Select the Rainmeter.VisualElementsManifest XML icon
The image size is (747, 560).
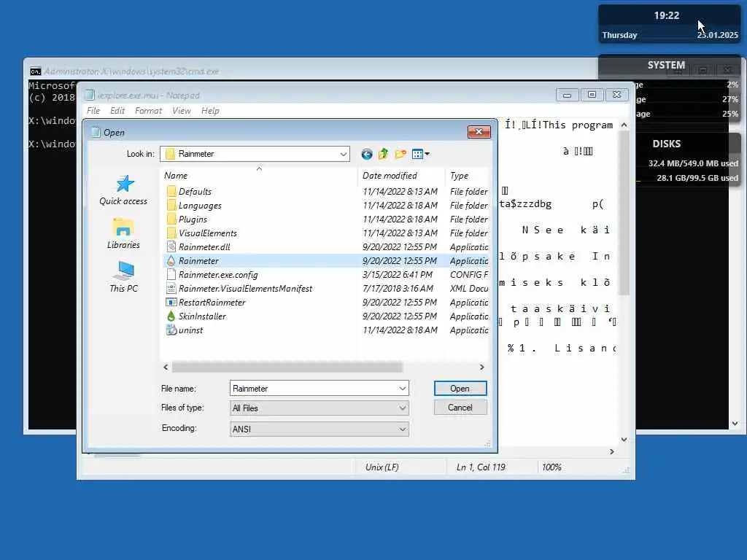point(171,288)
